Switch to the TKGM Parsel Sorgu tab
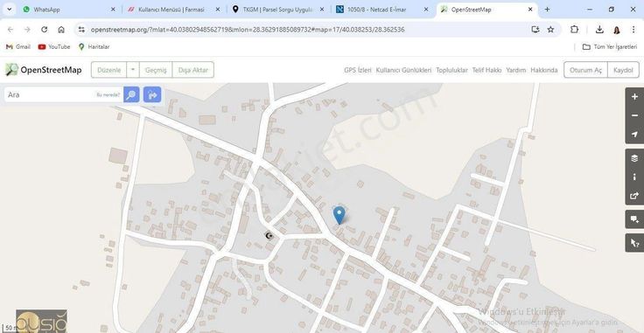The image size is (644, 333). click(277, 10)
